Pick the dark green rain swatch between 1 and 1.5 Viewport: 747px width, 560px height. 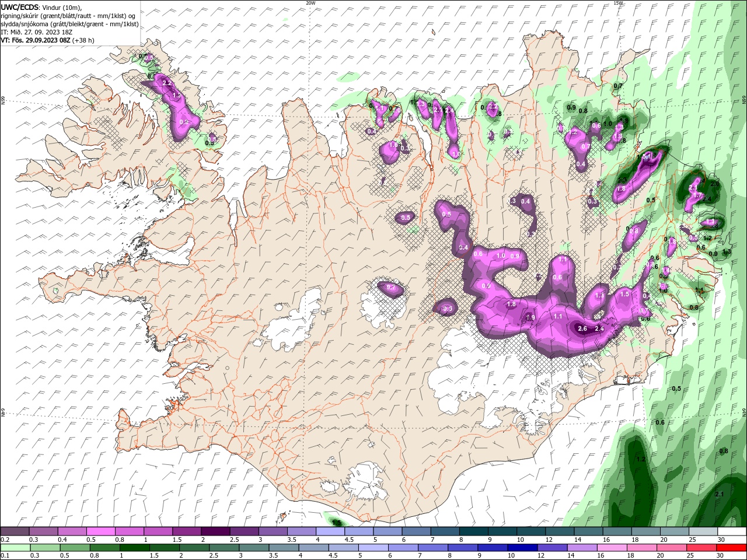134,548
